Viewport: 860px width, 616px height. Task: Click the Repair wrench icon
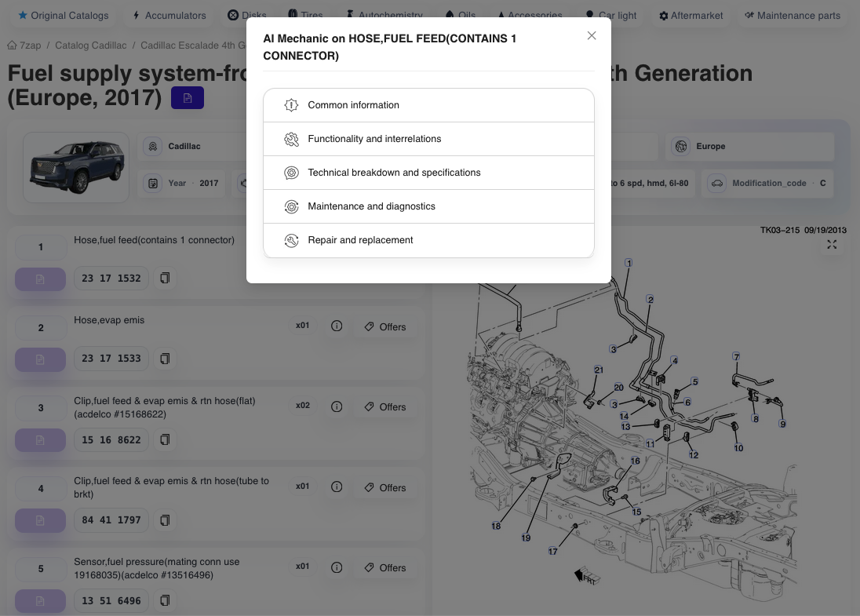pos(291,240)
